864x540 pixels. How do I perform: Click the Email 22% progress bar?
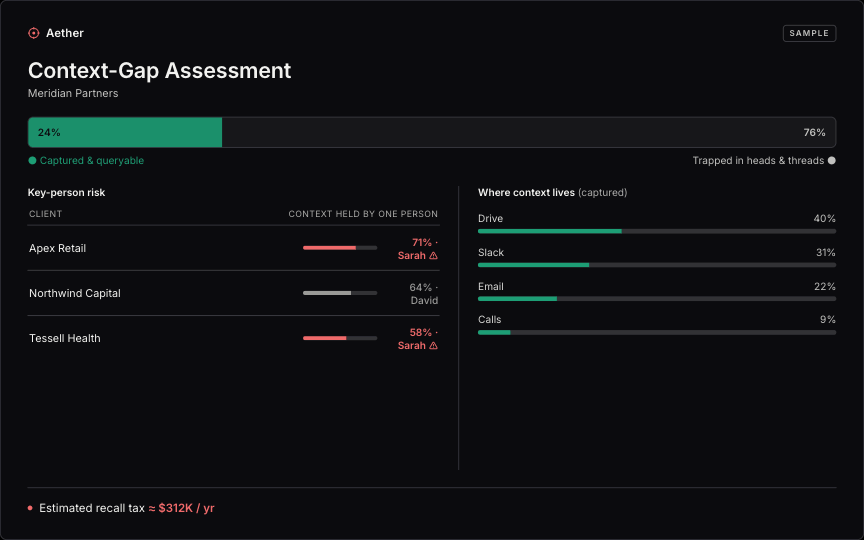point(657,299)
